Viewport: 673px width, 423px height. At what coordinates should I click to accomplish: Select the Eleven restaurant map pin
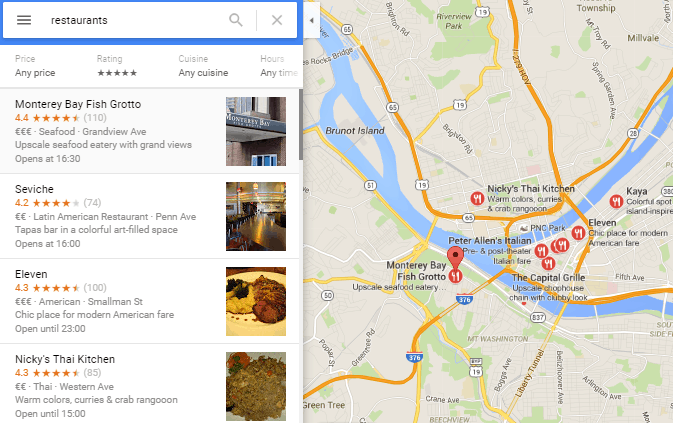(x=578, y=233)
